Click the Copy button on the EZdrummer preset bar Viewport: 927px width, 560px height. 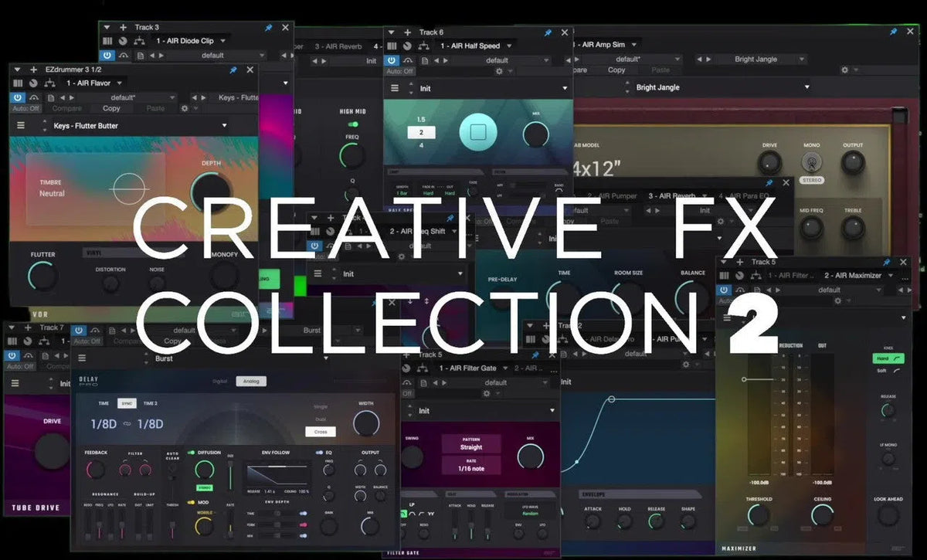pos(110,108)
